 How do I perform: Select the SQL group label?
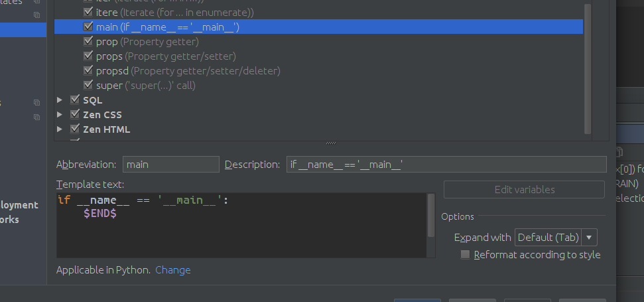click(x=93, y=100)
